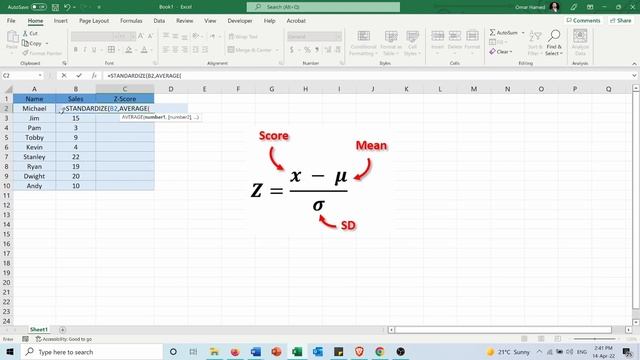Open Ribbon Display Options icon
The height and width of the screenshot is (360, 640).
590,7
